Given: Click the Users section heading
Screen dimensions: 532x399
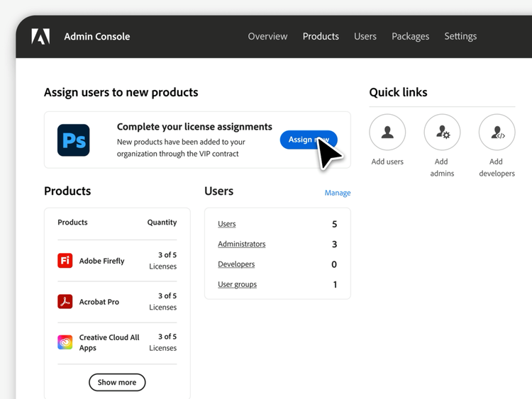Looking at the screenshot, I should (x=219, y=191).
